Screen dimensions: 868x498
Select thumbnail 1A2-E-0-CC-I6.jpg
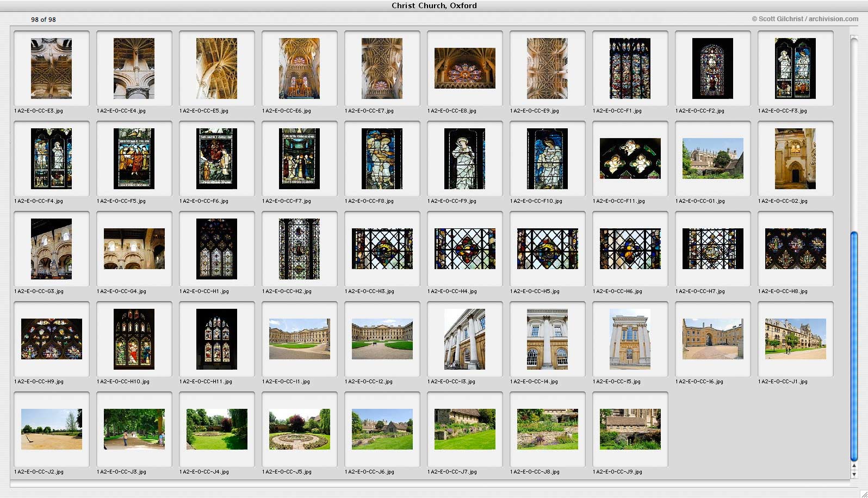point(713,339)
